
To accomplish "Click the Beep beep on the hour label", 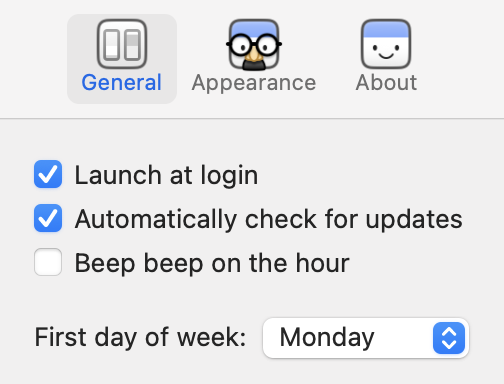I will point(212,263).
